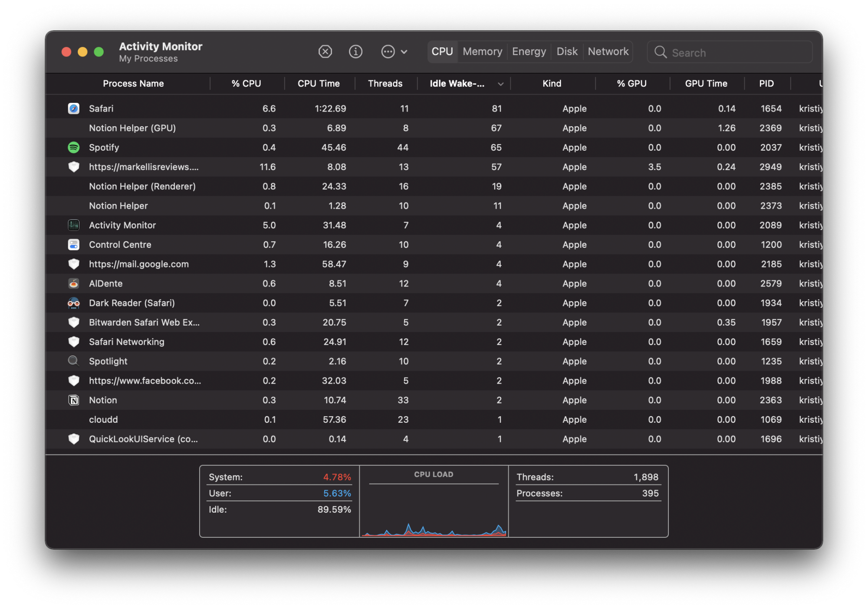Click the green Spotify app icon
Image resolution: width=868 pixels, height=609 pixels.
[x=74, y=148]
